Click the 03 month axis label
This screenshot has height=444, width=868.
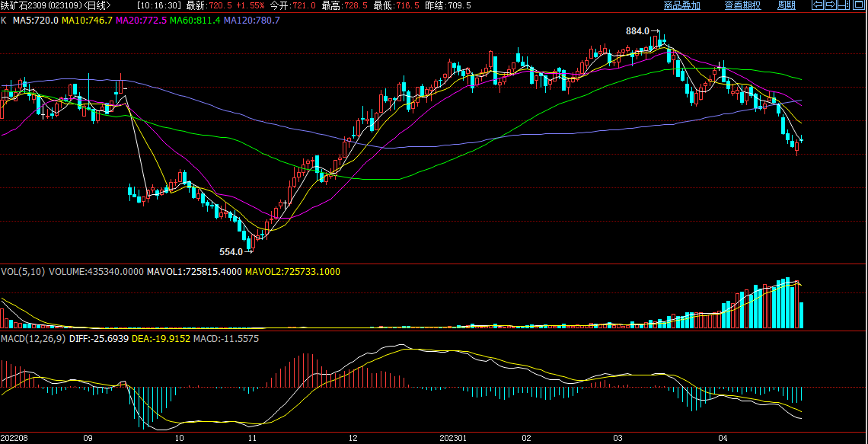pos(617,438)
